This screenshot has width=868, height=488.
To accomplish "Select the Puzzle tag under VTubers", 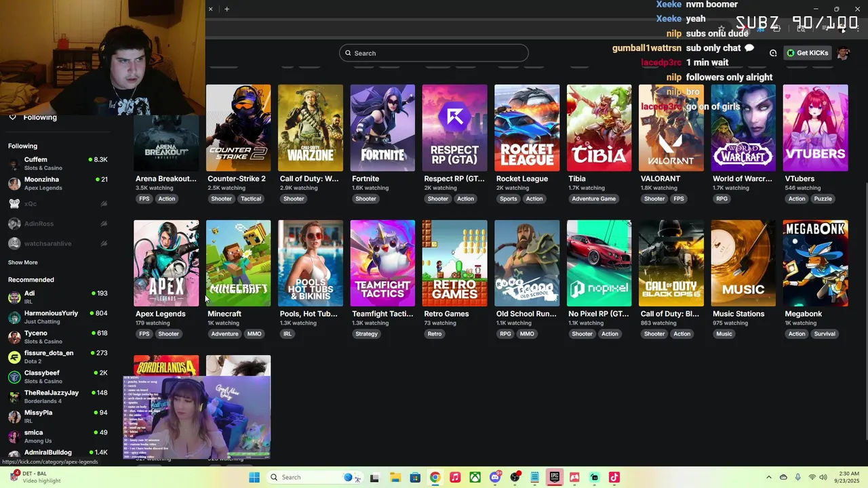I will (823, 199).
